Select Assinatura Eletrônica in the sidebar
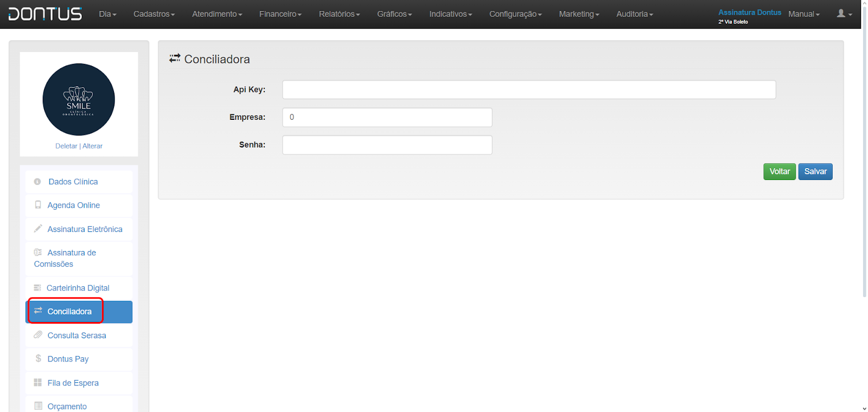This screenshot has height=412, width=868. pyautogui.click(x=79, y=229)
